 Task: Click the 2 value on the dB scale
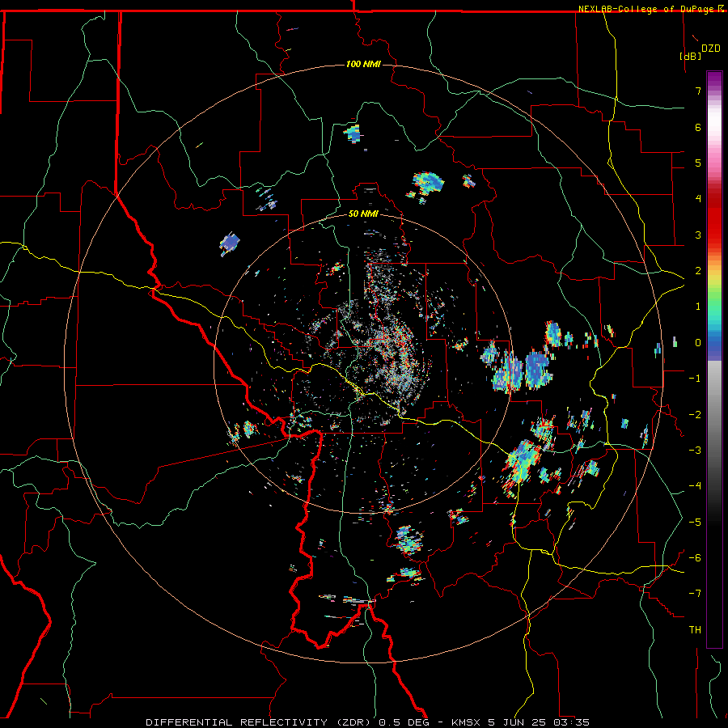click(x=698, y=271)
